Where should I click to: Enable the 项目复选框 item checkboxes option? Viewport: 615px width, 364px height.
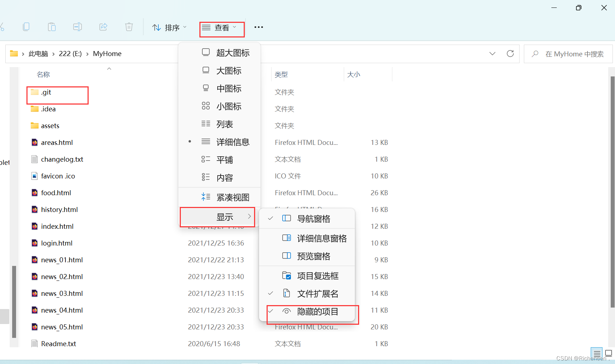(x=307, y=276)
